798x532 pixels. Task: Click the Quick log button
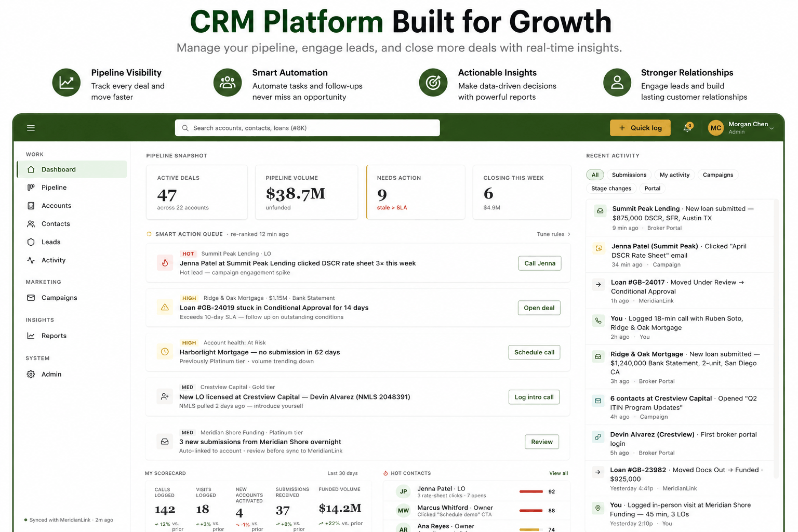[640, 128]
